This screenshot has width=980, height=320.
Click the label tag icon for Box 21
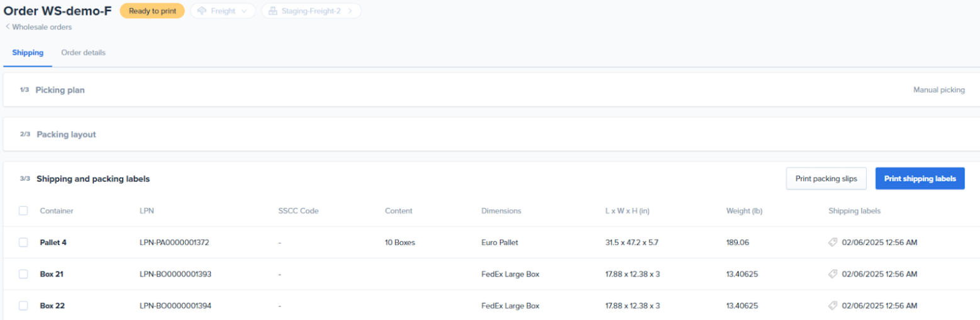(x=833, y=274)
